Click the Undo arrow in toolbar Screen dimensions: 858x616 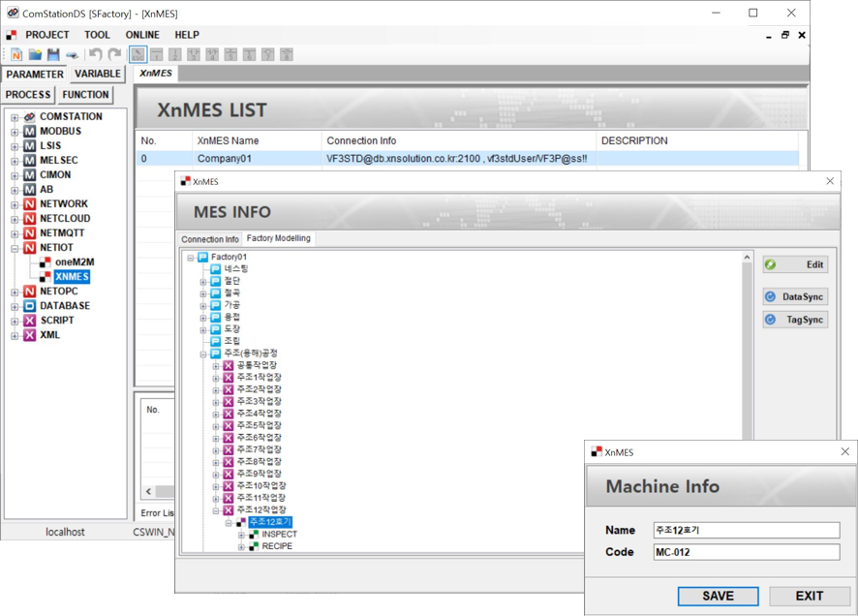95,55
